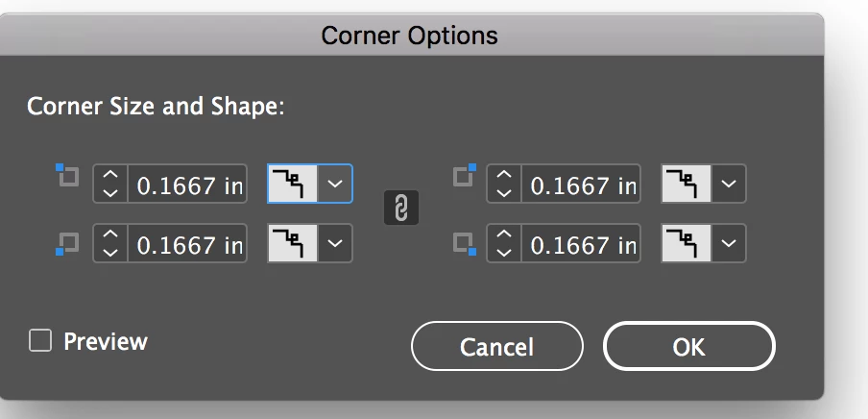This screenshot has height=419, width=868.
Task: Click bottom-right corner shape preview icon
Action: pos(687,243)
